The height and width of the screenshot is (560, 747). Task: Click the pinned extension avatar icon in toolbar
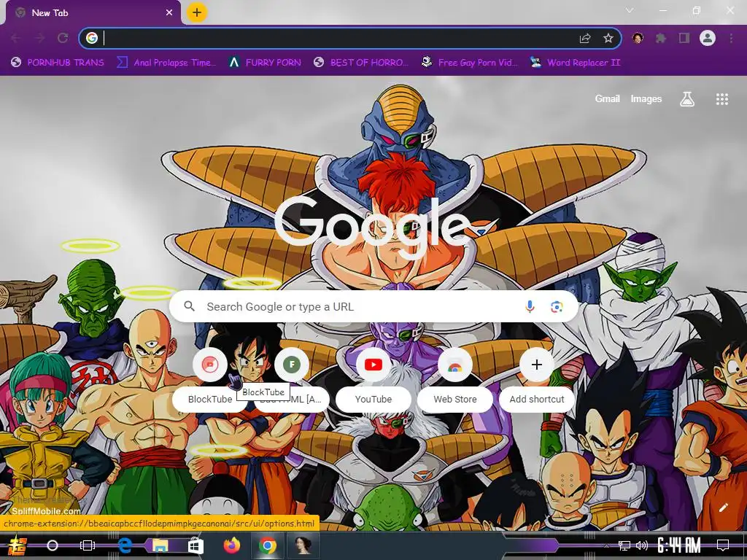coord(638,38)
